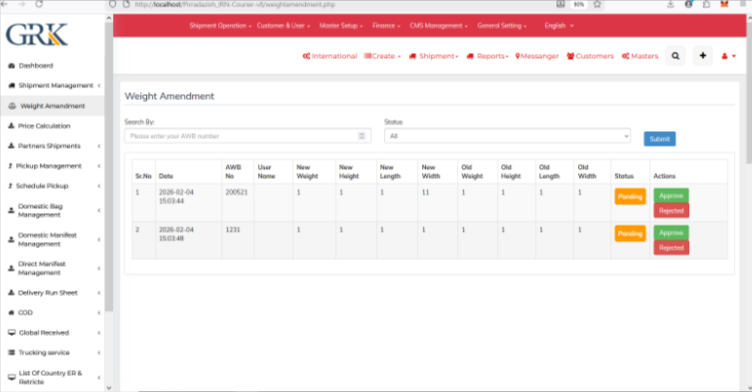Open Price Calculation in sidebar
Image resolution: width=752 pixels, height=392 pixels.
[x=44, y=126]
